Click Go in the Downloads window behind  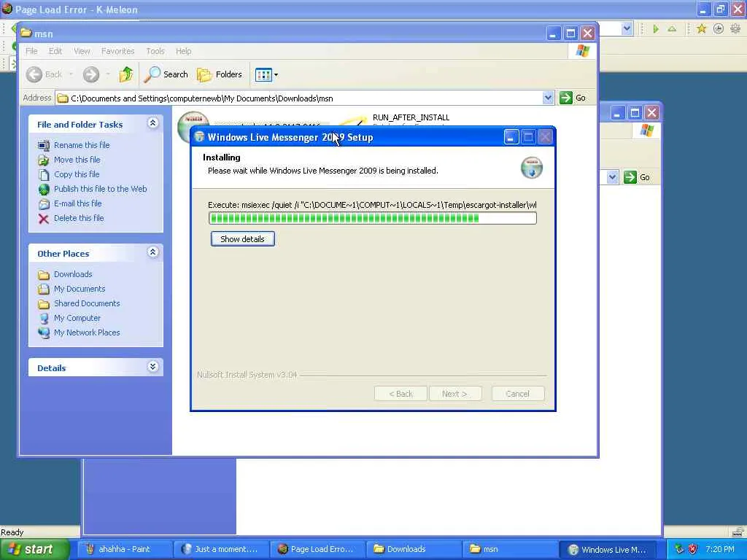coord(637,177)
